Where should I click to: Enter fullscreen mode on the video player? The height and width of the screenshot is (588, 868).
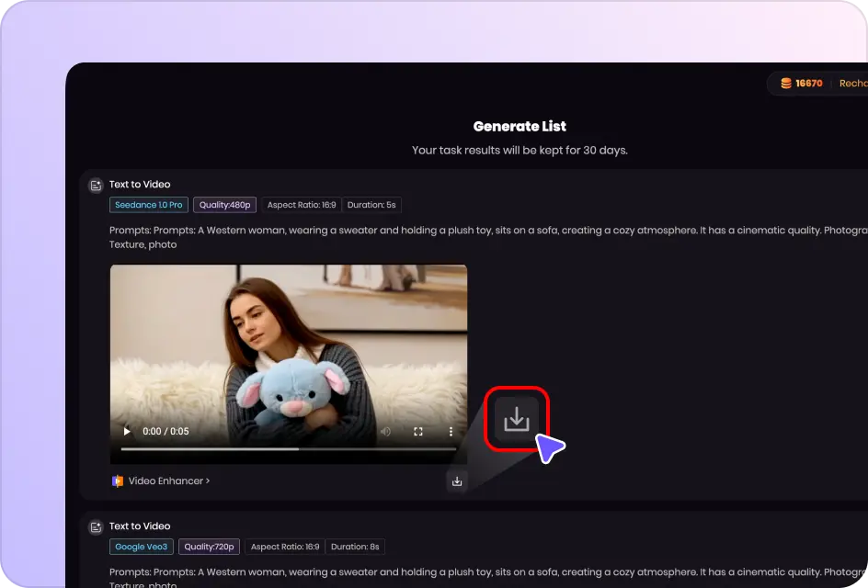(418, 431)
